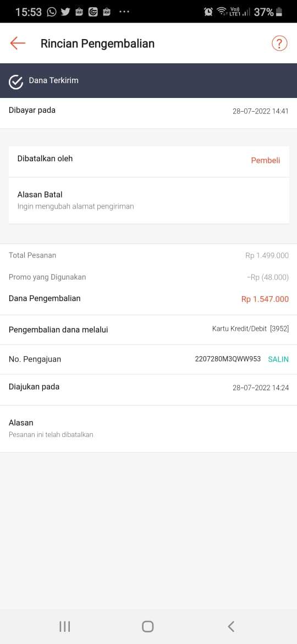Tap the Dana Terkirim status banner

click(x=148, y=80)
